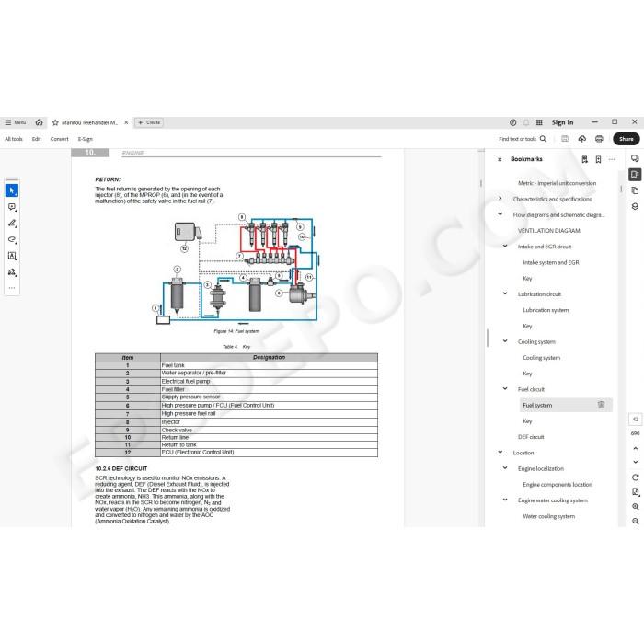Select the add comment tool

[x=12, y=207]
